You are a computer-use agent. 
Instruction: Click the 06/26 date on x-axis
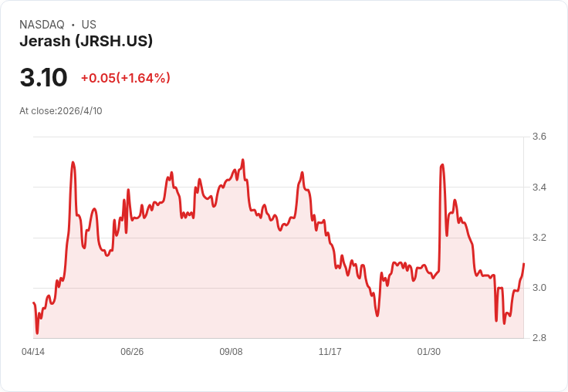[132, 352]
